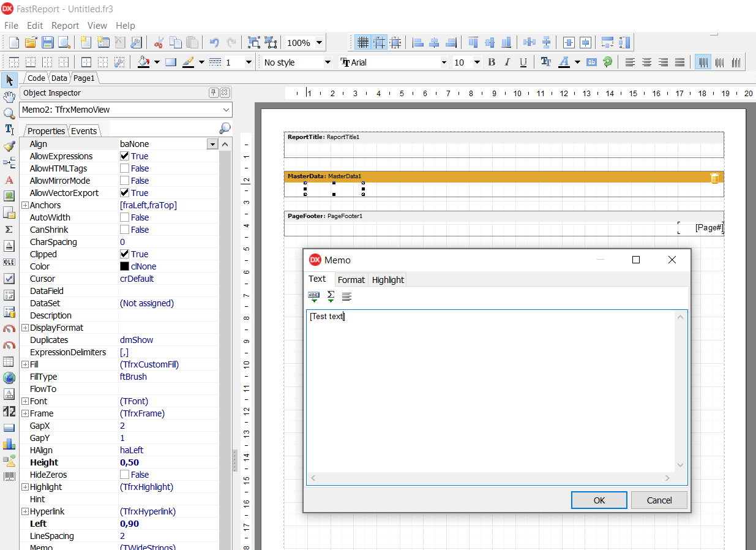
Task: Insert aggregate sigma icon in Memo dialog
Action: (331, 296)
